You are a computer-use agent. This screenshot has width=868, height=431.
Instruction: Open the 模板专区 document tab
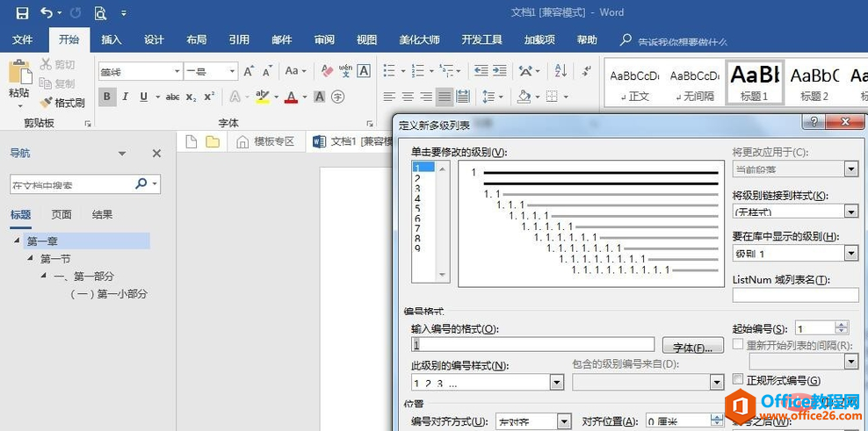(265, 141)
